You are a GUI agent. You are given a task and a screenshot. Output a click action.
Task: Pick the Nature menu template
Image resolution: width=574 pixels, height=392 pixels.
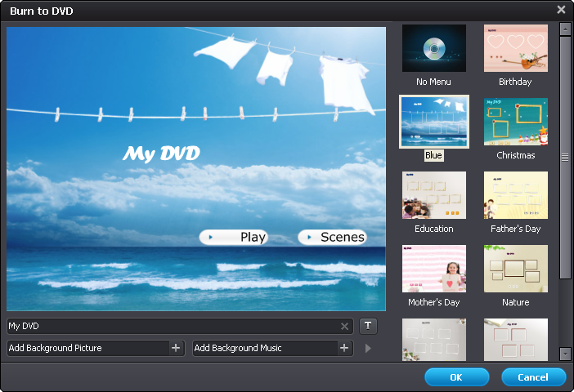(x=515, y=269)
